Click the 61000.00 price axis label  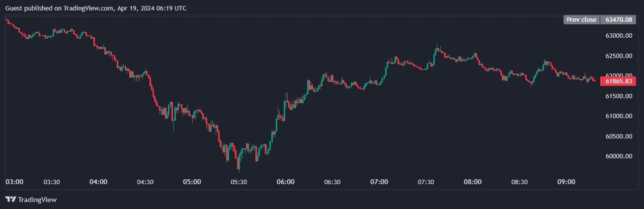(x=619, y=116)
